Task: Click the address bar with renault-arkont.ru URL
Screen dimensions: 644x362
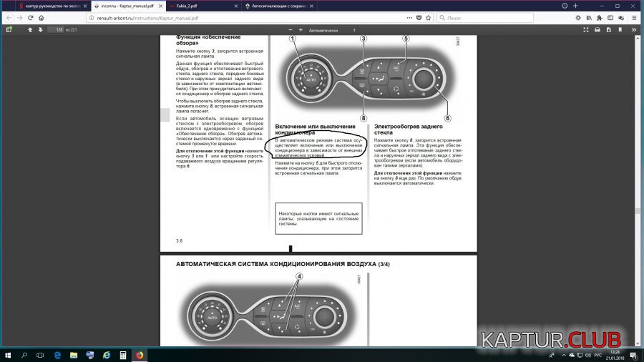Action: point(246,18)
